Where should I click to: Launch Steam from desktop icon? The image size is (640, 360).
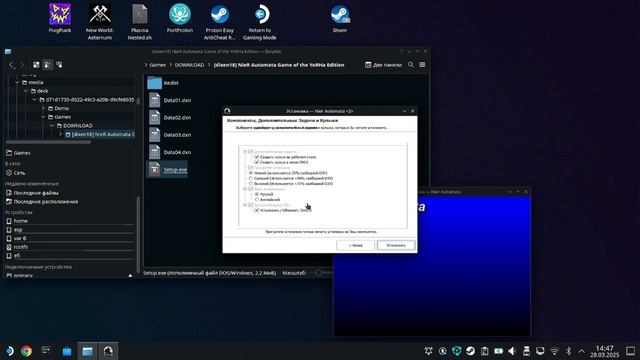pos(340,18)
